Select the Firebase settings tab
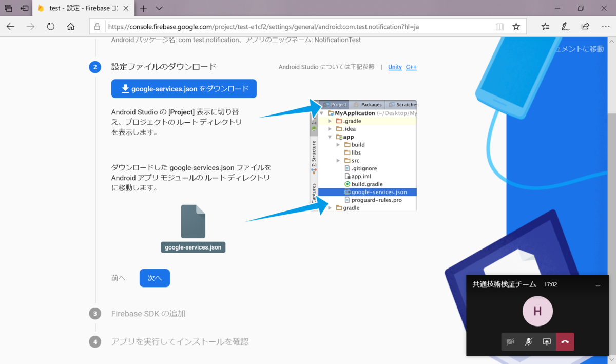Viewport: 616px width, 364px height. 84,8
